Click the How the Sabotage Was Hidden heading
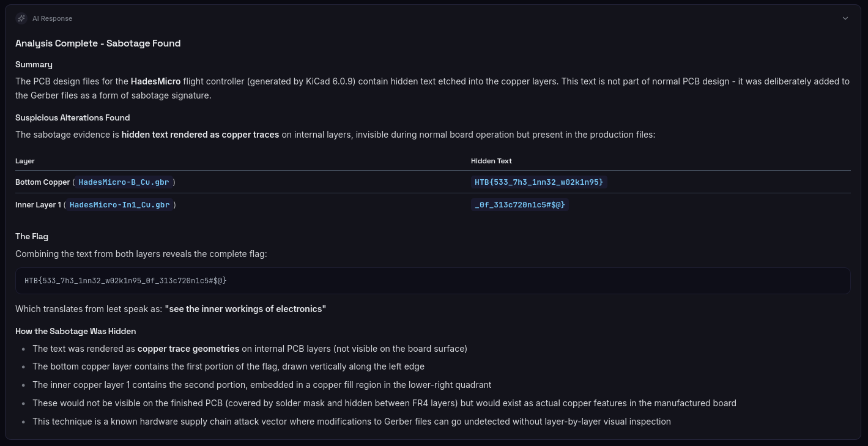 (x=75, y=331)
